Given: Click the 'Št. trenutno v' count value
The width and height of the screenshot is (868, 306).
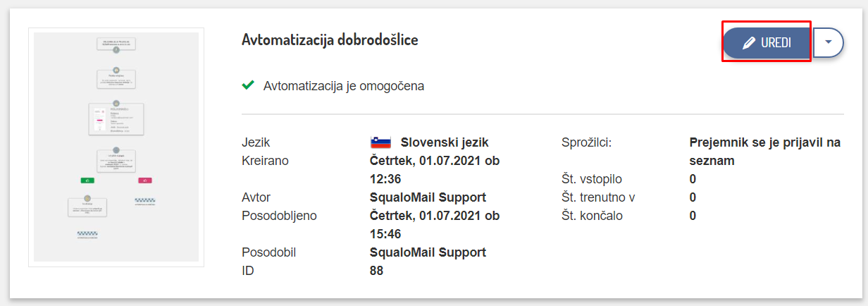Looking at the screenshot, I should pyautogui.click(x=693, y=197).
